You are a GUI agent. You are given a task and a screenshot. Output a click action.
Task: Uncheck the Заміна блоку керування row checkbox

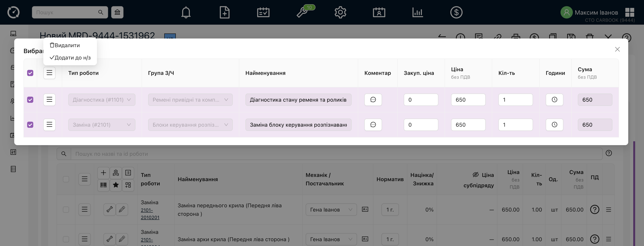click(30, 125)
